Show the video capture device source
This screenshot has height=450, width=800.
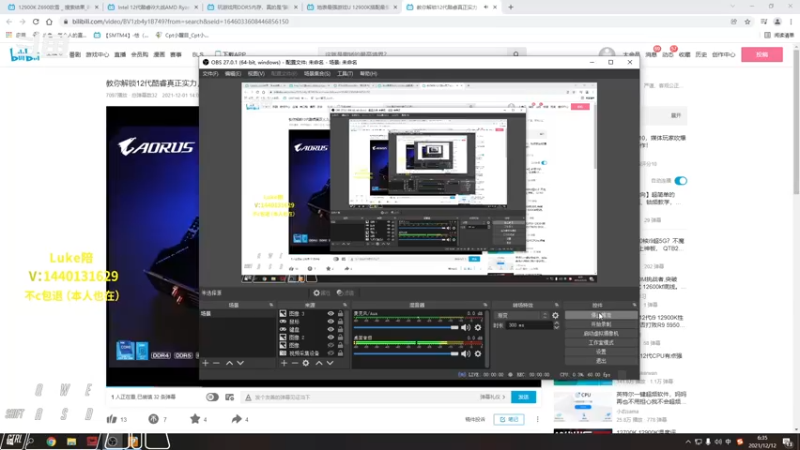(x=331, y=353)
